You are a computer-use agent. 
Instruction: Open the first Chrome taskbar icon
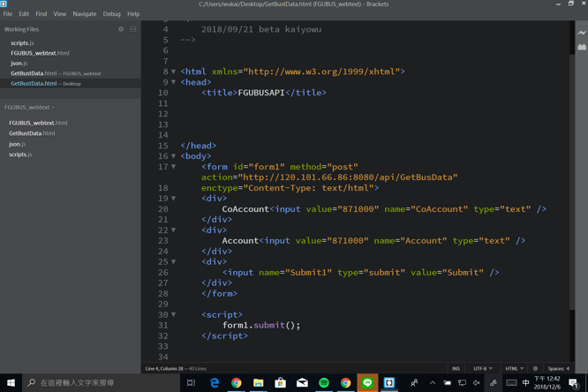click(x=237, y=382)
